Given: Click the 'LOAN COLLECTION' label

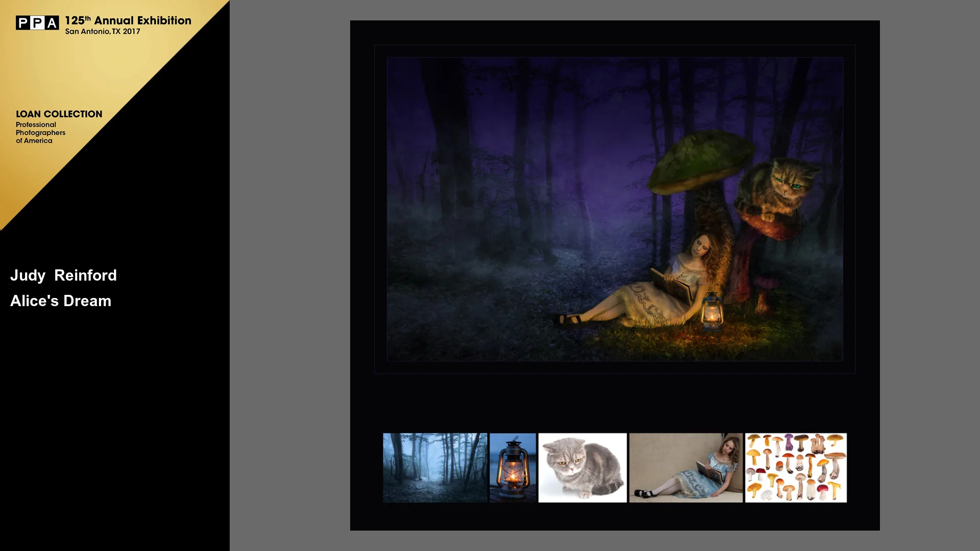Looking at the screenshot, I should [x=59, y=114].
